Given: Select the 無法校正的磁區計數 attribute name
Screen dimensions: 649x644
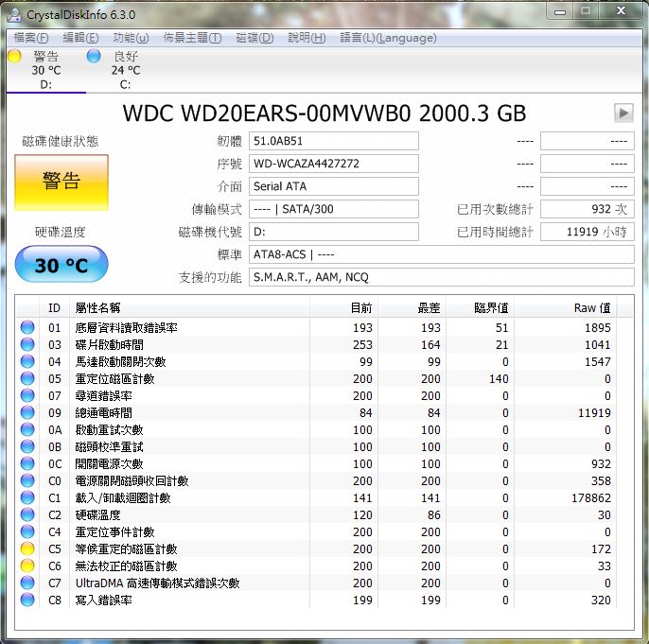Looking at the screenshot, I should coord(126,566).
